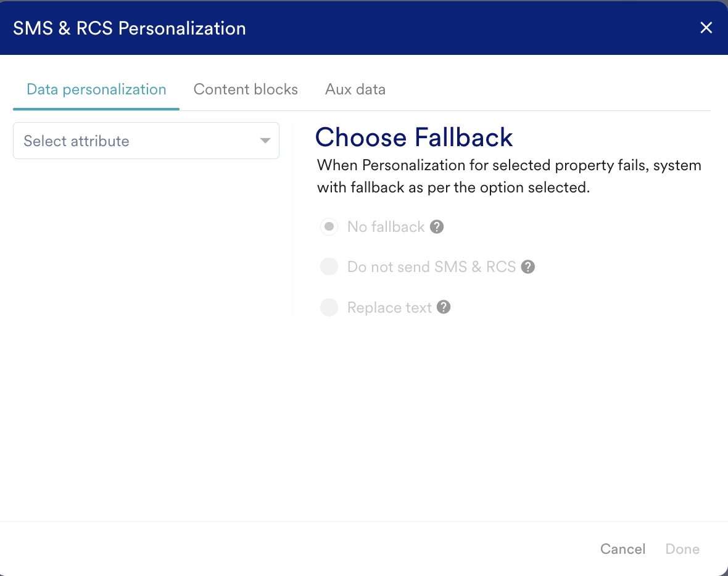Viewport: 728px width, 576px height.
Task: Switch to the Data personalization tab
Action: tap(96, 89)
